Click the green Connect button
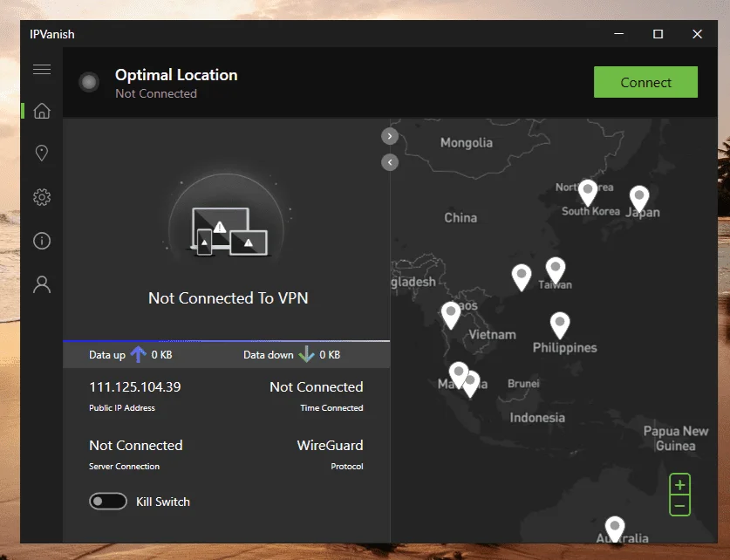Viewport: 730px width, 560px height. pyautogui.click(x=645, y=82)
